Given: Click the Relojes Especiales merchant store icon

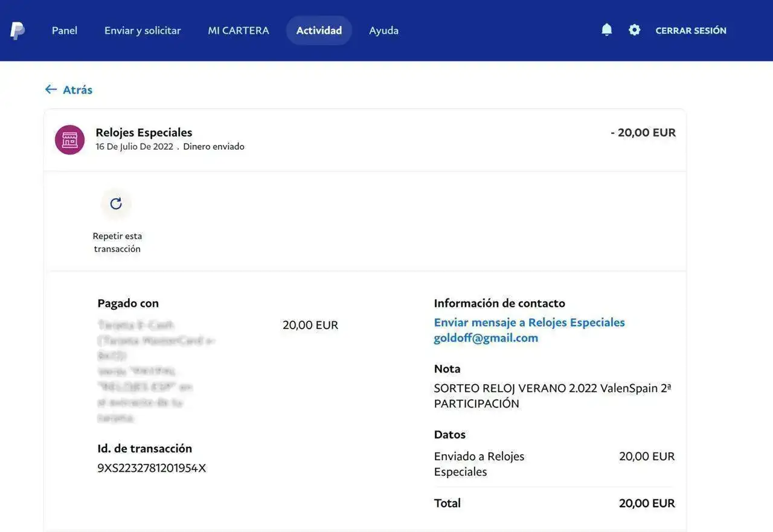Looking at the screenshot, I should click(69, 139).
